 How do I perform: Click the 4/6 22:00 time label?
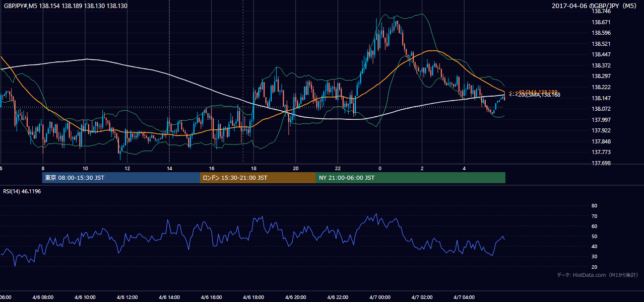pyautogui.click(x=338, y=297)
